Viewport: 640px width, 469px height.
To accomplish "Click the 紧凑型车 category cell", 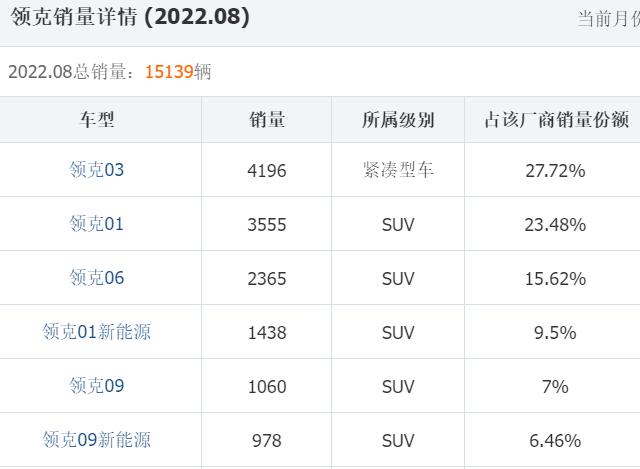I will point(398,170).
